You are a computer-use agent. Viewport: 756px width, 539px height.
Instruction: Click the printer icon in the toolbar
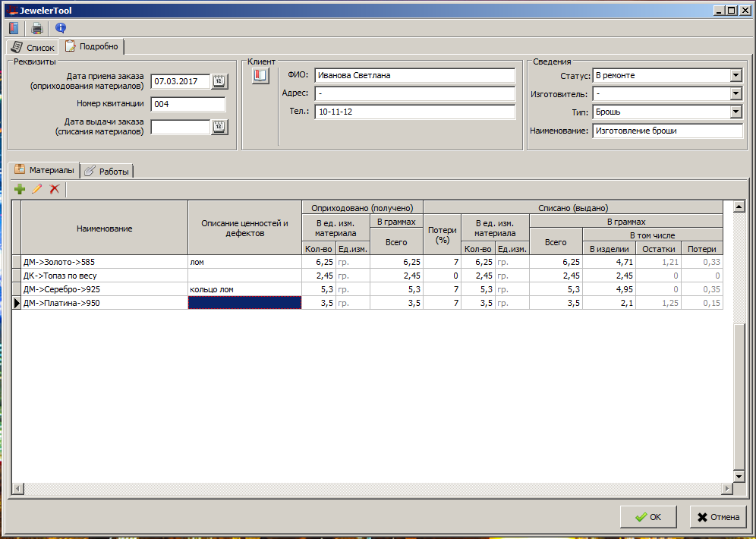tap(37, 28)
